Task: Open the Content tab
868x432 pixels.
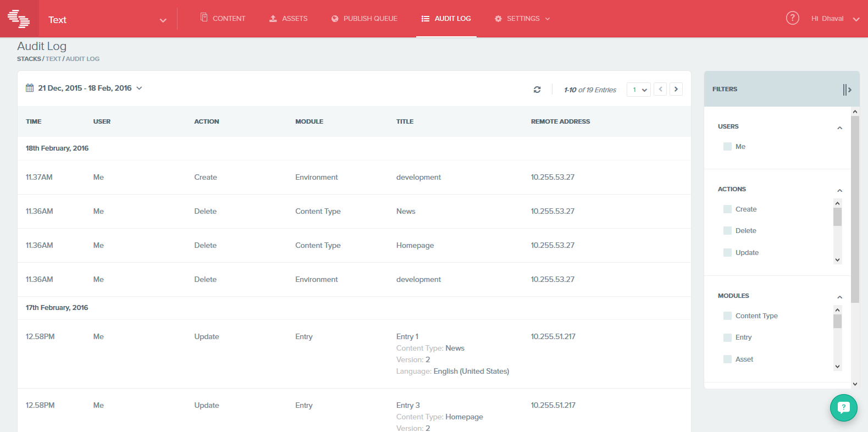Action: coord(223,18)
